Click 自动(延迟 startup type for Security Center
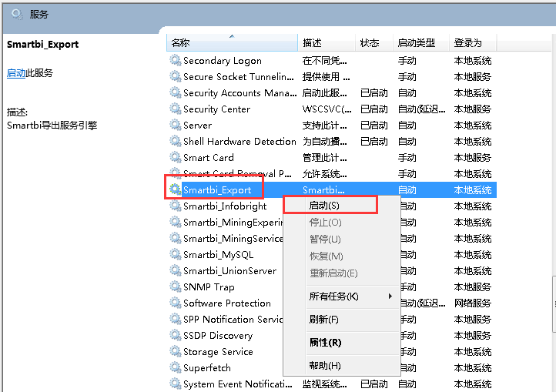The image size is (556, 392). click(x=421, y=109)
